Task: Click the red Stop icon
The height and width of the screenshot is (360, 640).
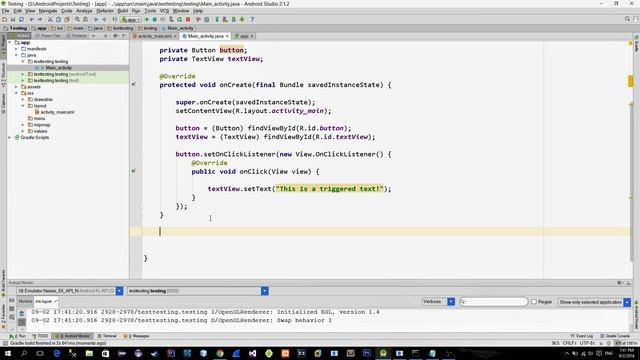Action: (x=188, y=20)
